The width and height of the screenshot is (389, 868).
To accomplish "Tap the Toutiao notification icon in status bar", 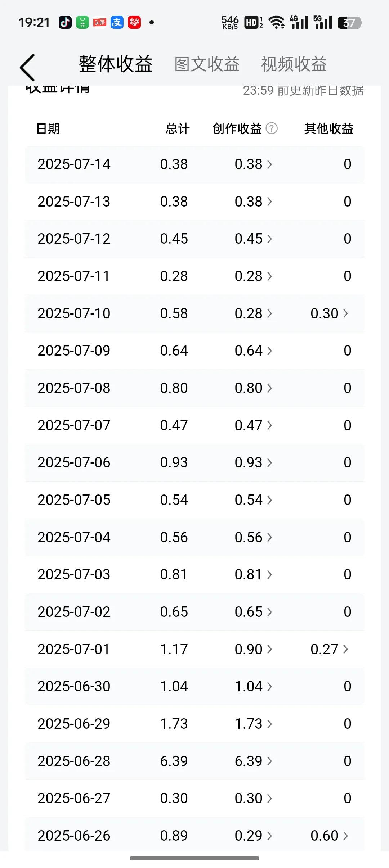I will click(100, 22).
